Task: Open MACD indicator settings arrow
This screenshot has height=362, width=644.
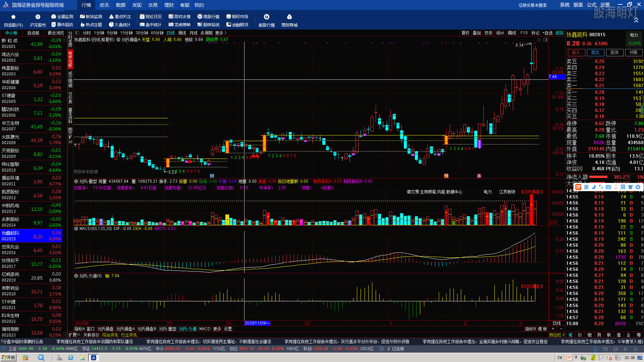Action: click(x=76, y=229)
